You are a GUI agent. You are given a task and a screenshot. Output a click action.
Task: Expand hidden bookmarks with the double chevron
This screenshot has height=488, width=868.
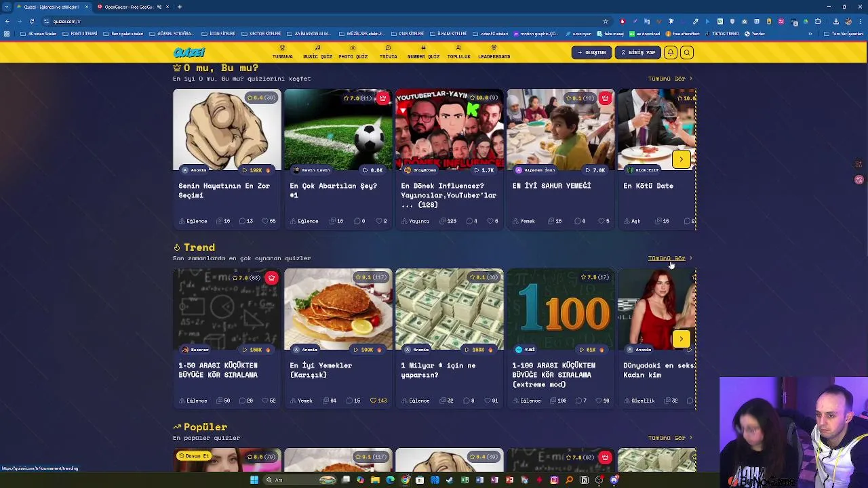(810, 34)
